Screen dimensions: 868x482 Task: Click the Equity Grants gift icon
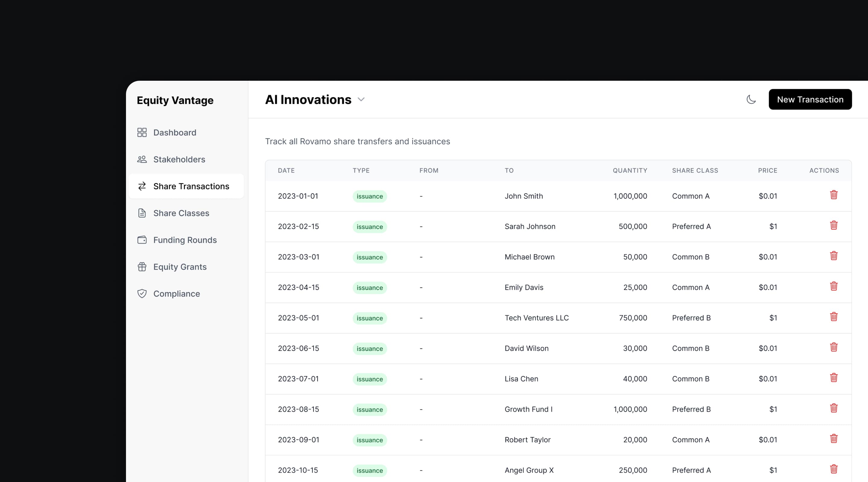coord(142,267)
